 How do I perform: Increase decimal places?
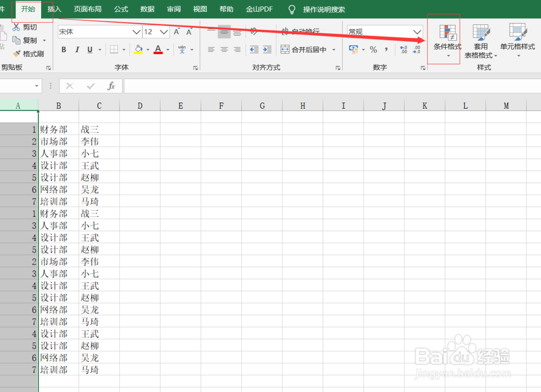click(x=404, y=50)
